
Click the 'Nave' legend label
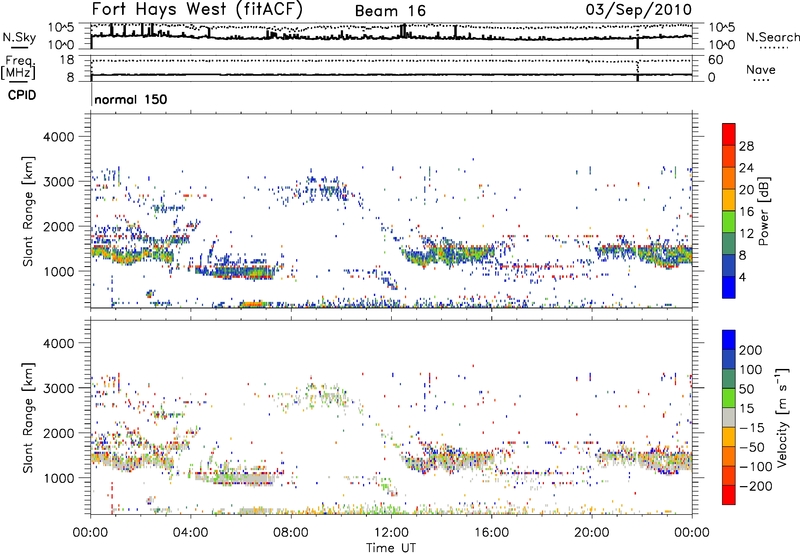click(761, 70)
